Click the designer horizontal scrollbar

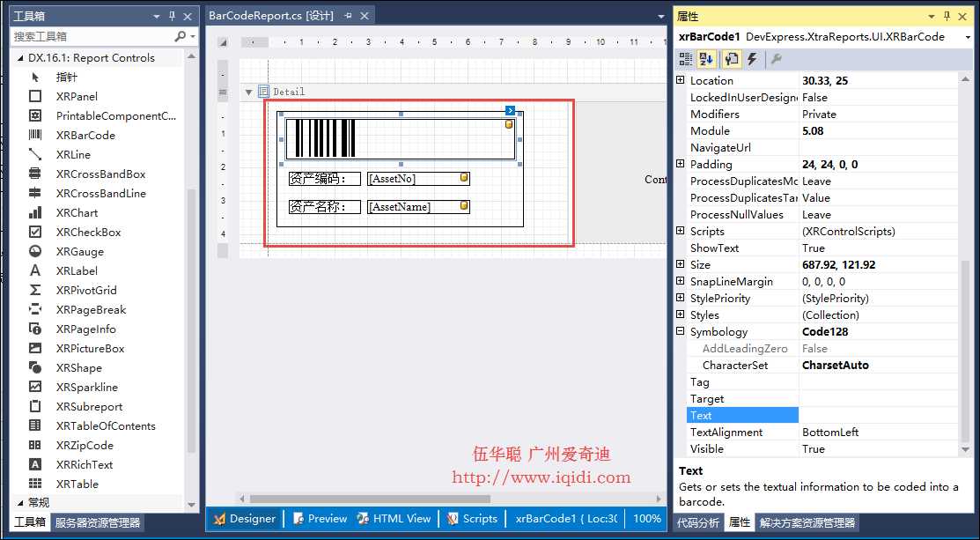370,499
